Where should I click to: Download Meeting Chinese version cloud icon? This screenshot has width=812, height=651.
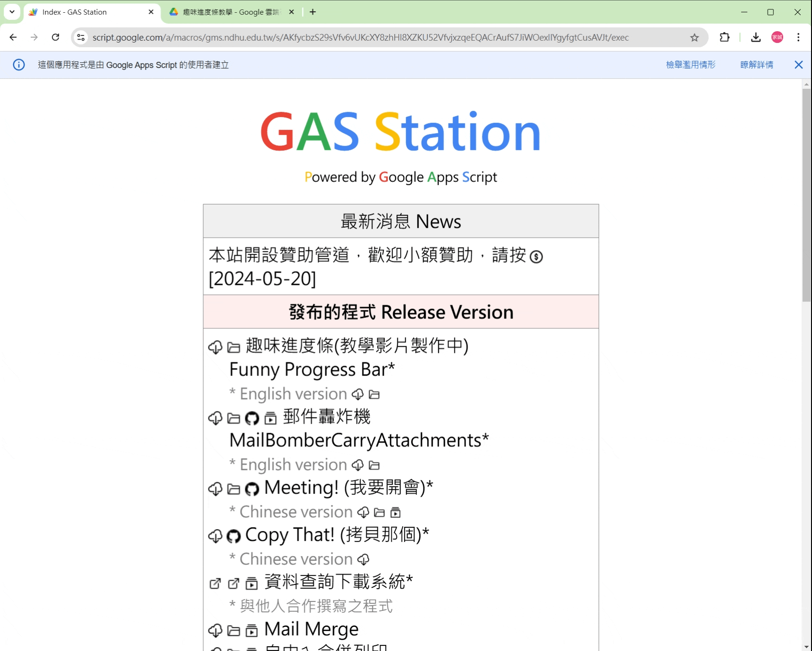363,512
